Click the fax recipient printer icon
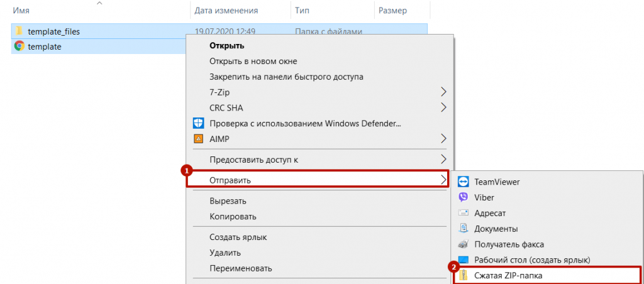The width and height of the screenshot is (644, 284). [464, 244]
